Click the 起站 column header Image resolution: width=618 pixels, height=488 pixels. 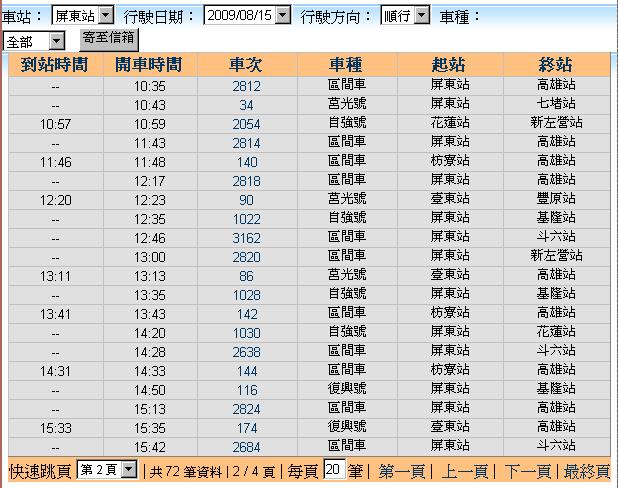point(449,64)
